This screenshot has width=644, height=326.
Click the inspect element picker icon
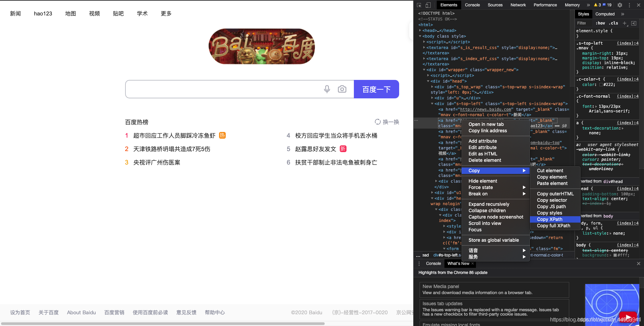click(x=419, y=5)
